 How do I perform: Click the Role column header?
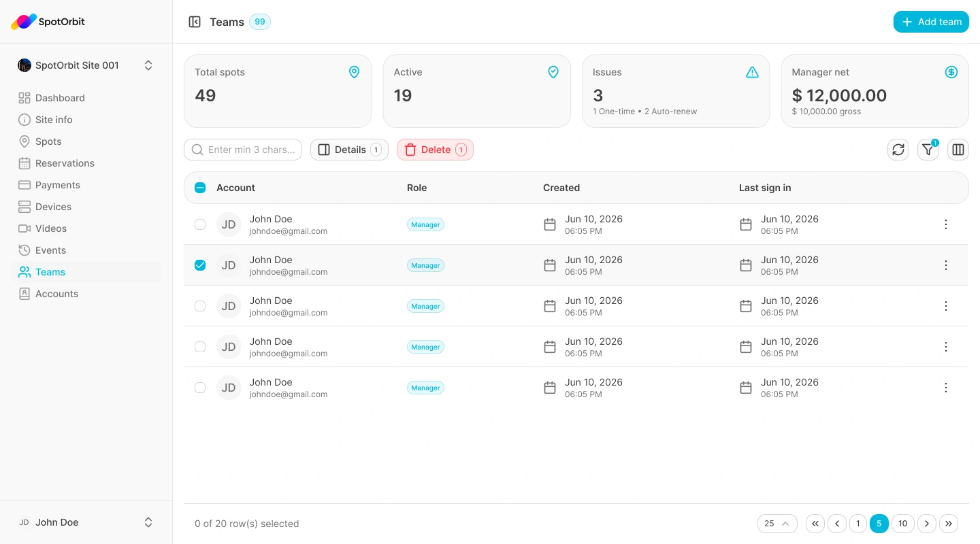pyautogui.click(x=417, y=188)
